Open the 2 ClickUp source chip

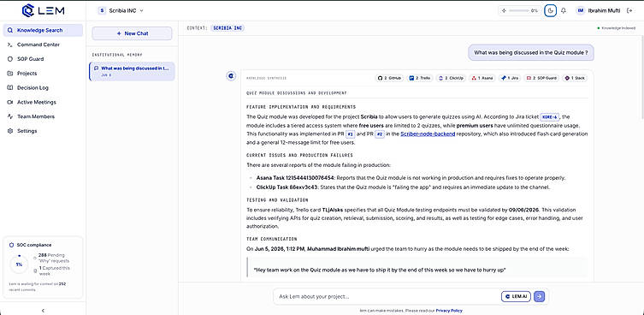click(x=451, y=78)
